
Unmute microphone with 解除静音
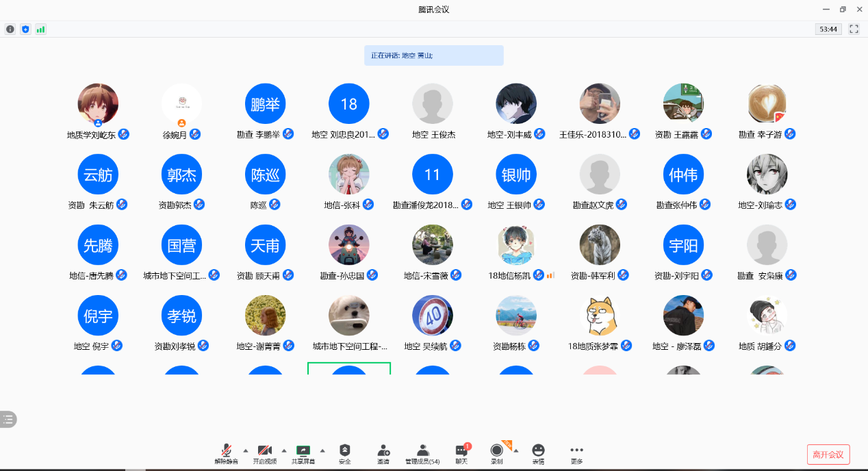[227, 453]
